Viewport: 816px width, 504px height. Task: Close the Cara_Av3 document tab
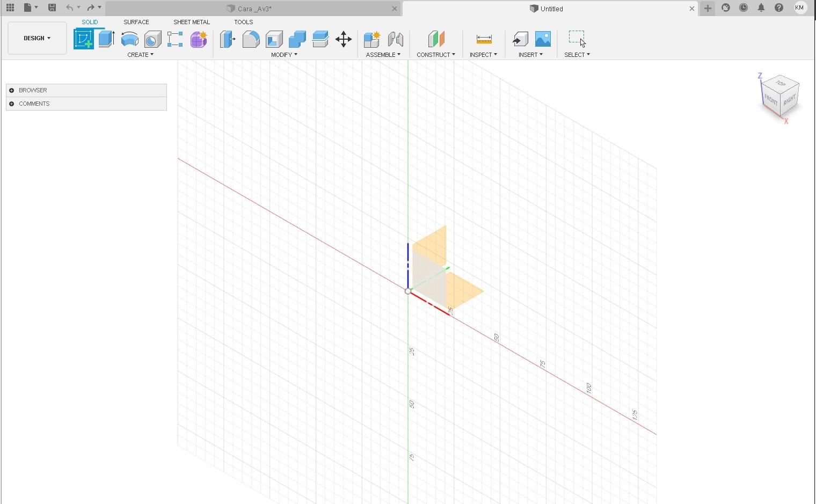click(395, 9)
